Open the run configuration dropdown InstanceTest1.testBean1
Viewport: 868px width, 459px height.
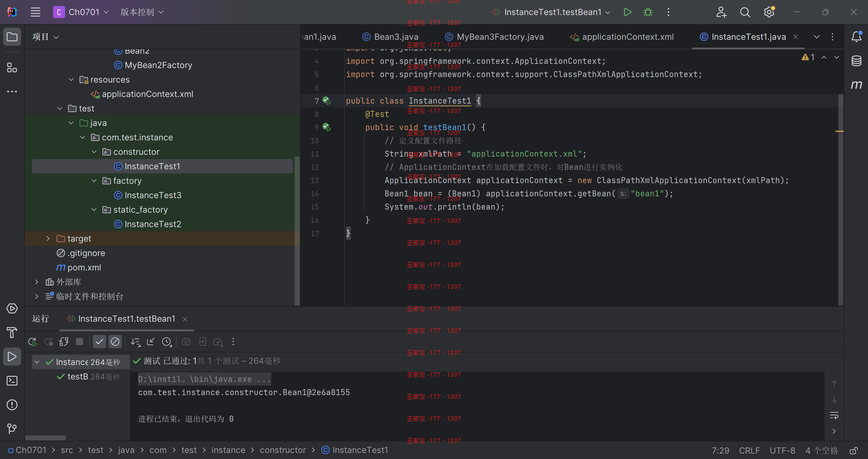(551, 12)
